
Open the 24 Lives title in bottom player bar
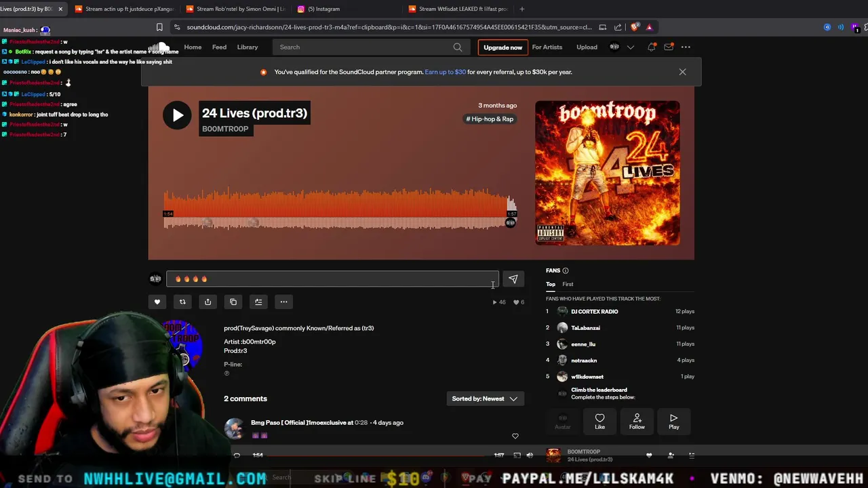[590, 460]
